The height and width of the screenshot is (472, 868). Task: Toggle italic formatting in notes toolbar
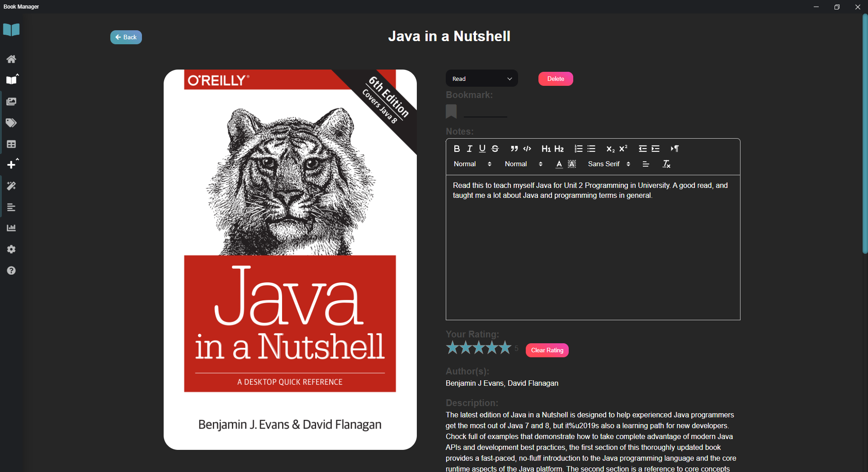[x=470, y=149]
